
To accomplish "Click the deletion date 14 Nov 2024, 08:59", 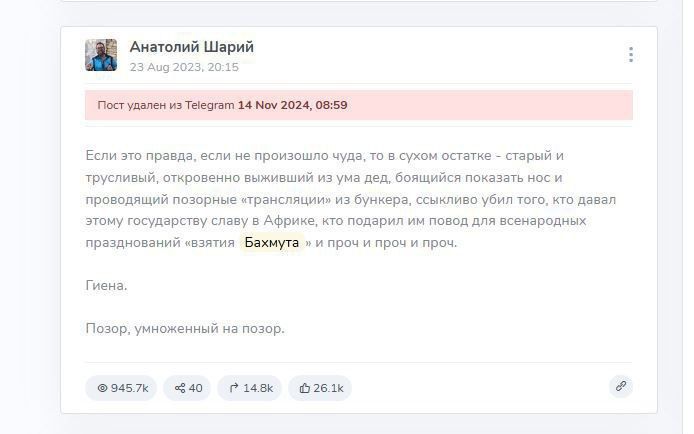I will point(293,105).
